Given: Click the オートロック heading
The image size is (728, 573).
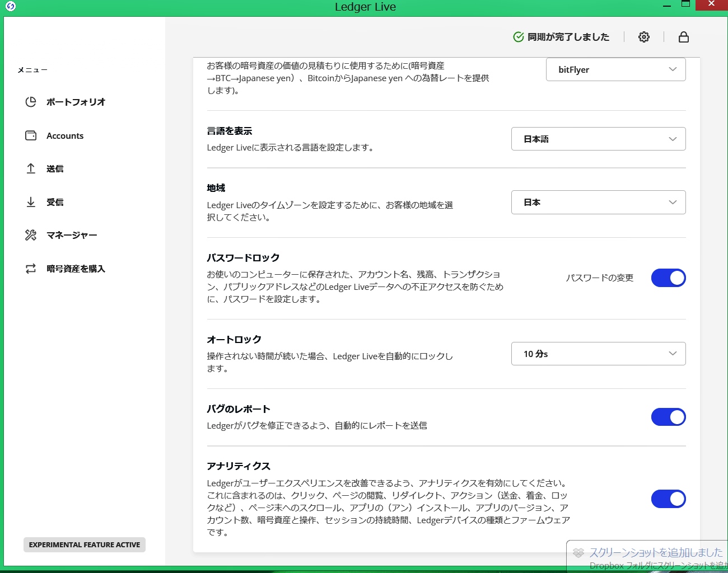Looking at the screenshot, I should point(234,340).
